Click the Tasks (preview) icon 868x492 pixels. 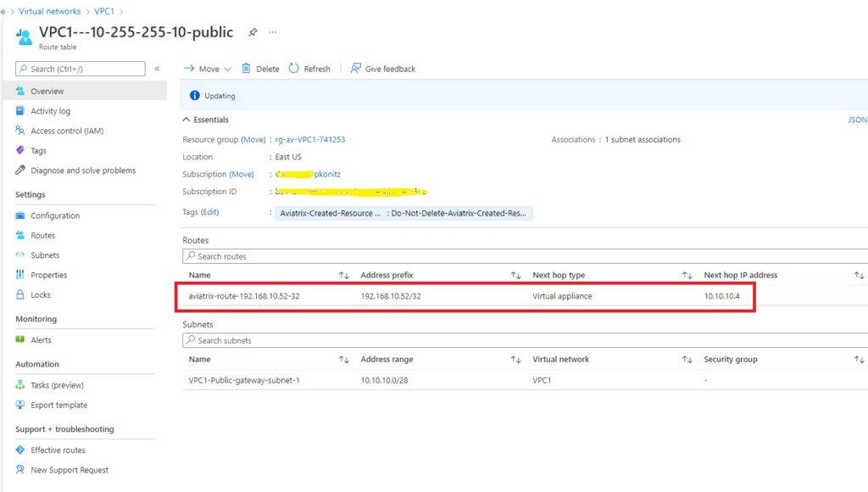tap(20, 385)
